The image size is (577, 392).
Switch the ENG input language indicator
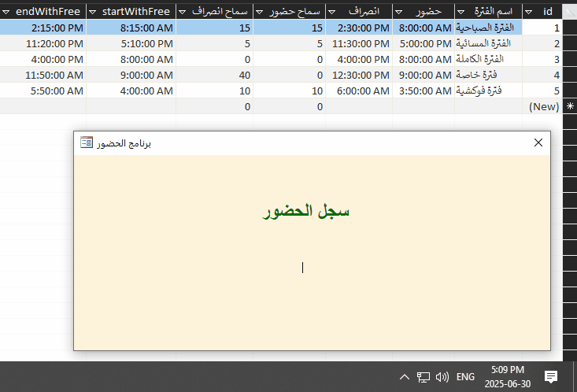465,377
